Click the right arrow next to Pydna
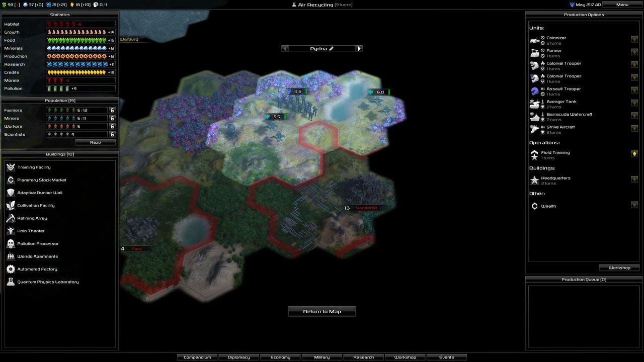The image size is (644, 362). click(359, 48)
